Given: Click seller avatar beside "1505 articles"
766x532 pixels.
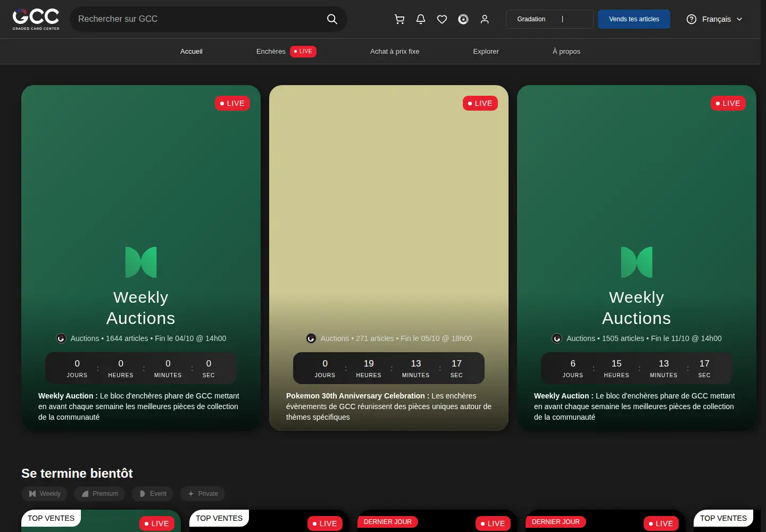Looking at the screenshot, I should (557, 338).
